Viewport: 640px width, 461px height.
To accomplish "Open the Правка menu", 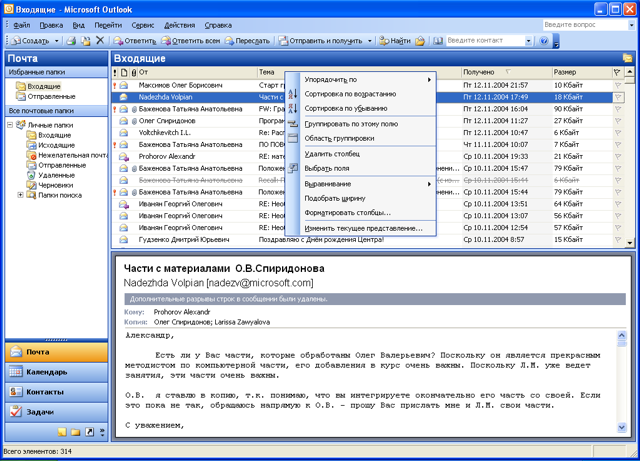I will 51,25.
